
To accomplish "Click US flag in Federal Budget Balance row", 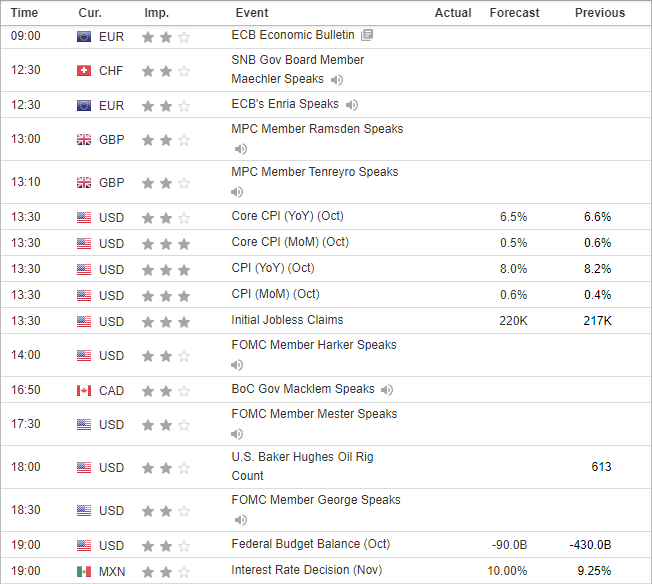I will point(84,545).
